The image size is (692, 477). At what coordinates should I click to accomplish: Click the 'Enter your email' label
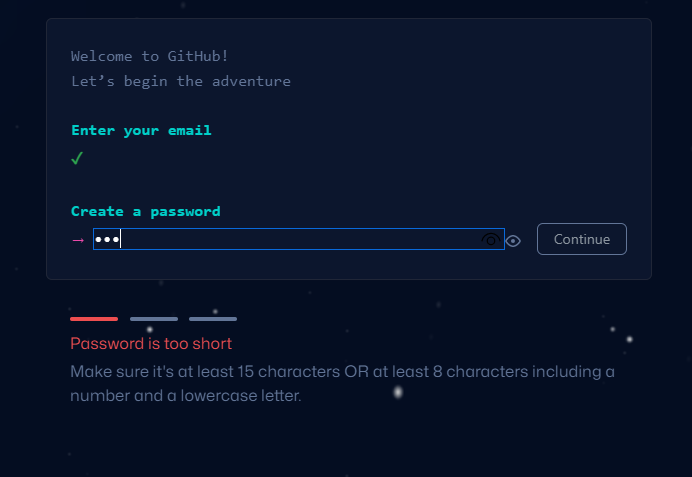click(141, 130)
